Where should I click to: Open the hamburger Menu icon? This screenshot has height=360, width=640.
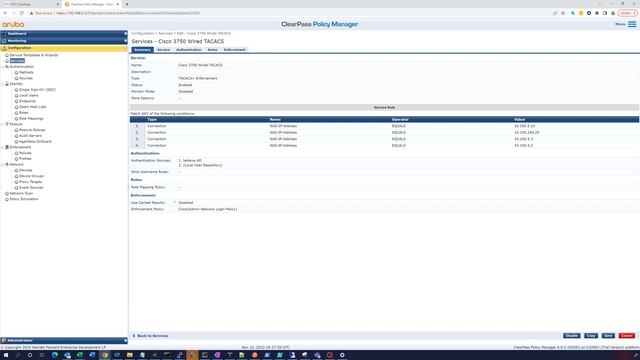[632, 24]
